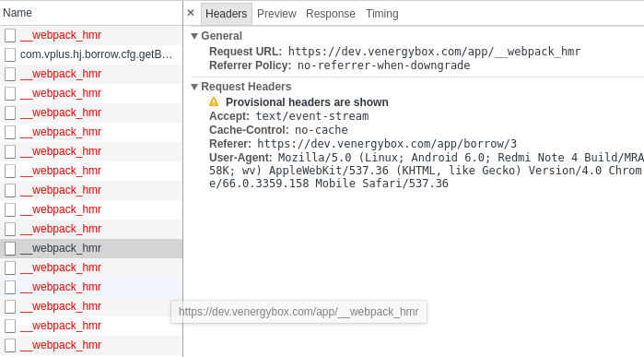Click the 'Request URL:' label
This screenshot has height=357, width=644.
(245, 52)
